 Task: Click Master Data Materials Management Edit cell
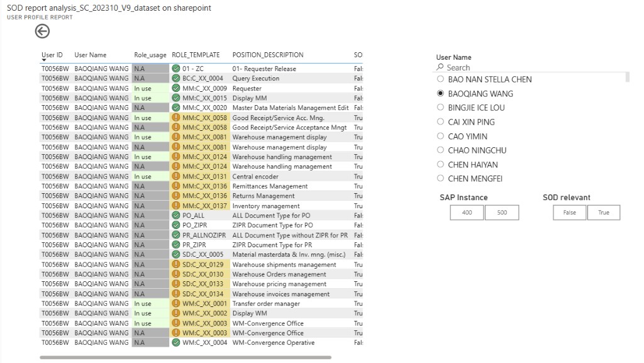pyautogui.click(x=291, y=108)
